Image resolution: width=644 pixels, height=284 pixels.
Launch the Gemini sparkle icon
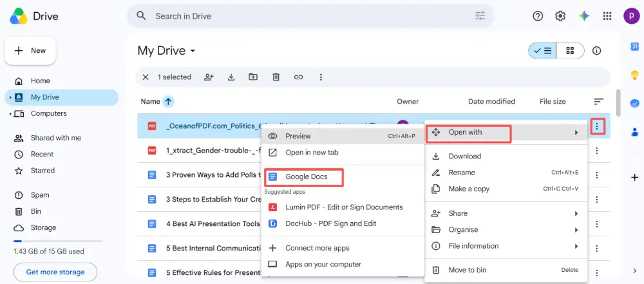(x=584, y=16)
